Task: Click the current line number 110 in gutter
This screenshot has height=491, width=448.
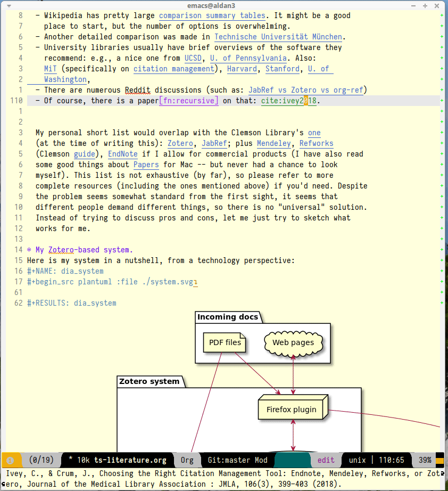Action: [x=16, y=101]
